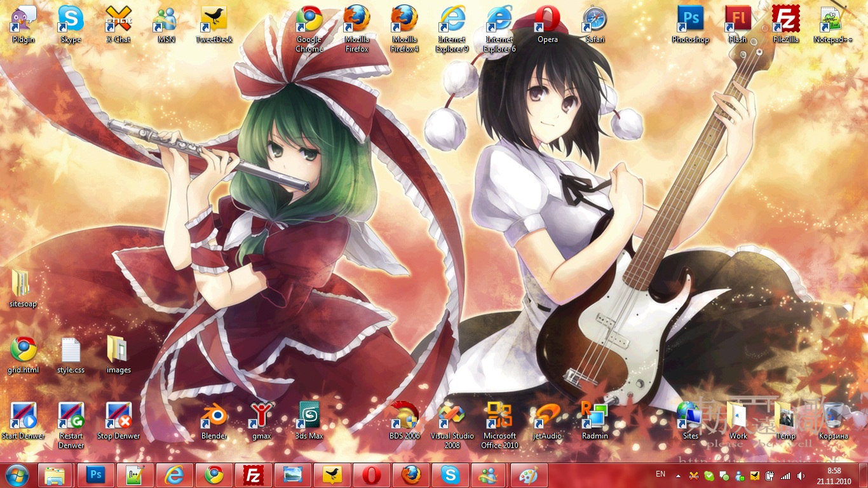
Task: Select the FileZilla desktop shortcut
Action: pyautogui.click(x=786, y=24)
